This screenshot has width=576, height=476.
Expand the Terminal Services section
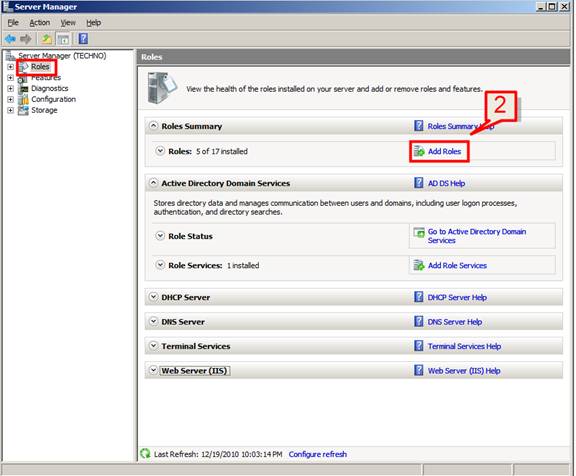pos(154,346)
